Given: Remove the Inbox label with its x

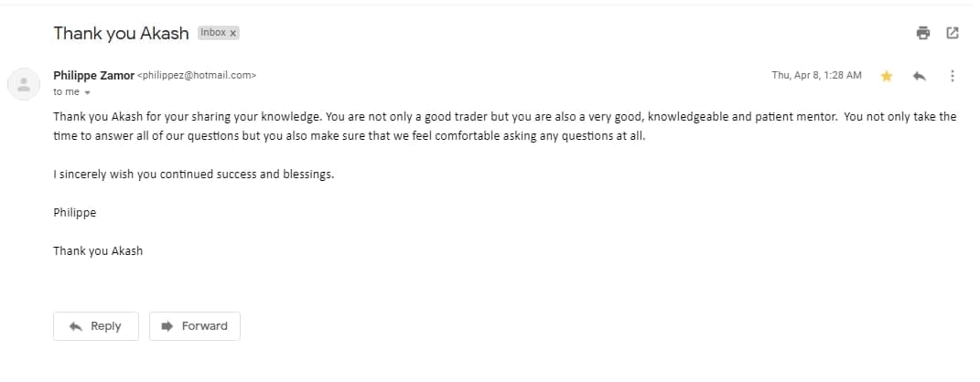Looking at the screenshot, I should (233, 33).
